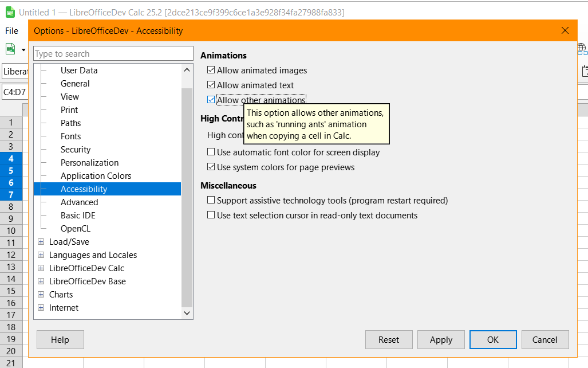Image resolution: width=588 pixels, height=368 pixels.
Task: Select Paths in options tree
Action: tap(70, 123)
